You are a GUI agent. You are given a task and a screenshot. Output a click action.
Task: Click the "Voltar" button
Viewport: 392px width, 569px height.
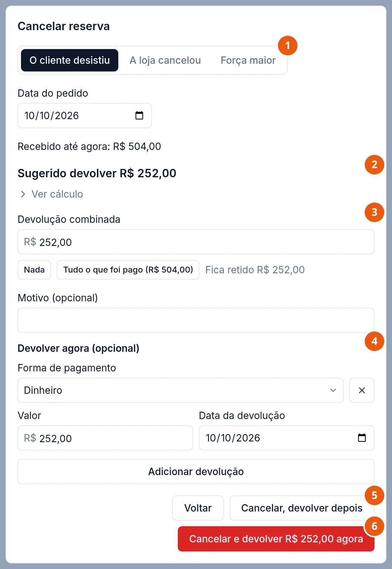198,508
